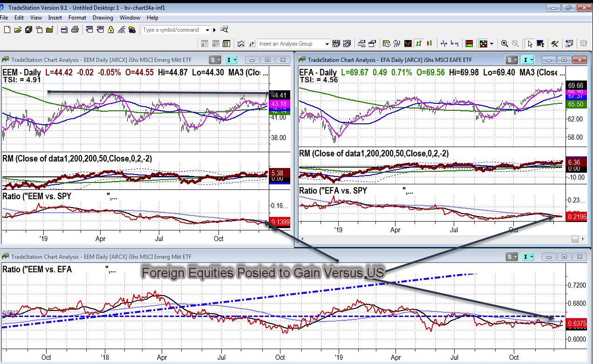The image size is (593, 364).
Task: Open the Insert menu
Action: coord(55,17)
